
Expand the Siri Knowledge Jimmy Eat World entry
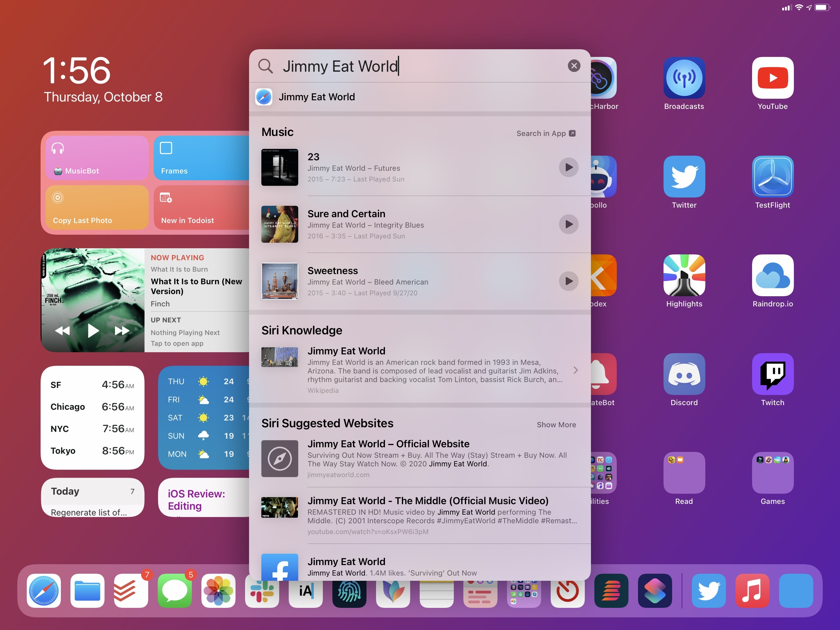420,370
